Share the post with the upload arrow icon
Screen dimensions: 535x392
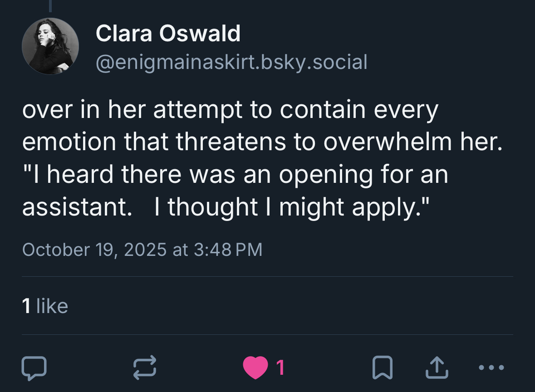coord(436,367)
